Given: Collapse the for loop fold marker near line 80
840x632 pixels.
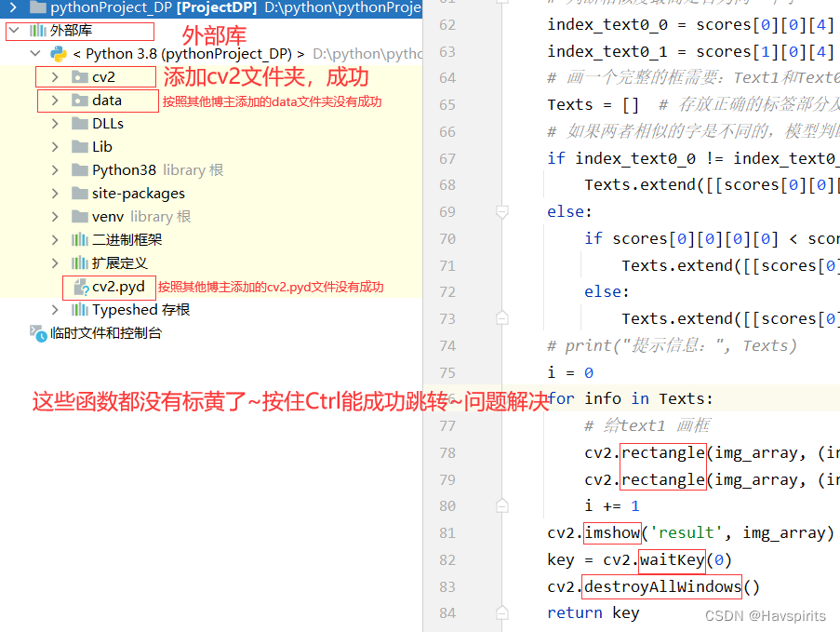Looking at the screenshot, I should (x=502, y=504).
